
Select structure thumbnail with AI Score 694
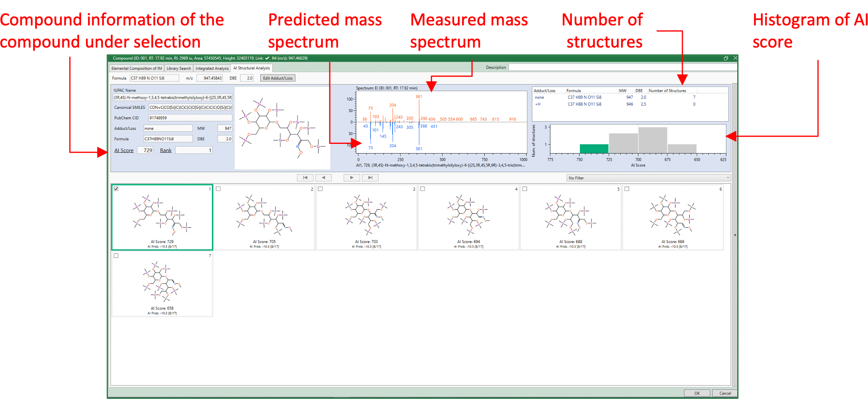coord(469,218)
